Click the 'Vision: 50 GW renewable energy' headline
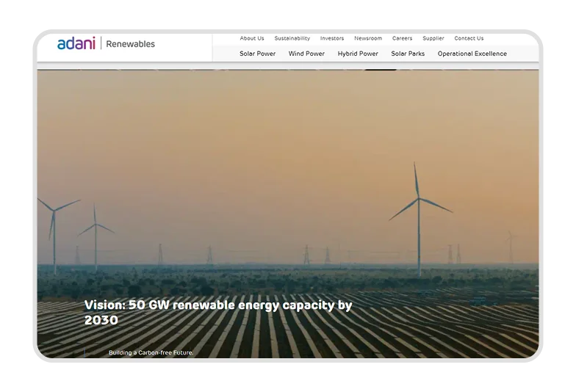The image size is (576, 392). (x=218, y=313)
